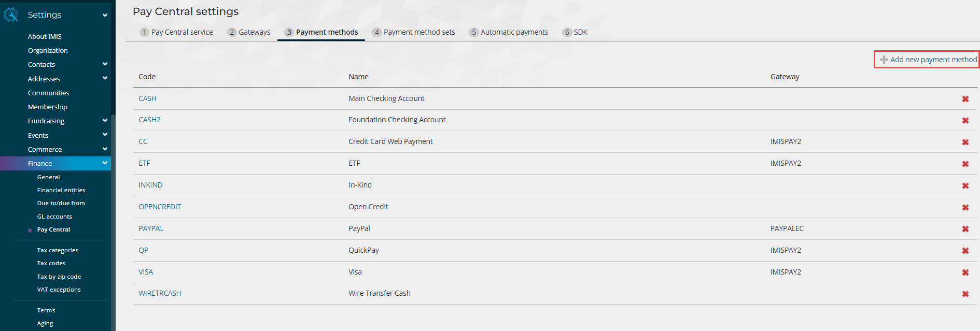The width and height of the screenshot is (980, 331).
Task: Expand the Fundraising submenu arrow
Action: (x=105, y=121)
